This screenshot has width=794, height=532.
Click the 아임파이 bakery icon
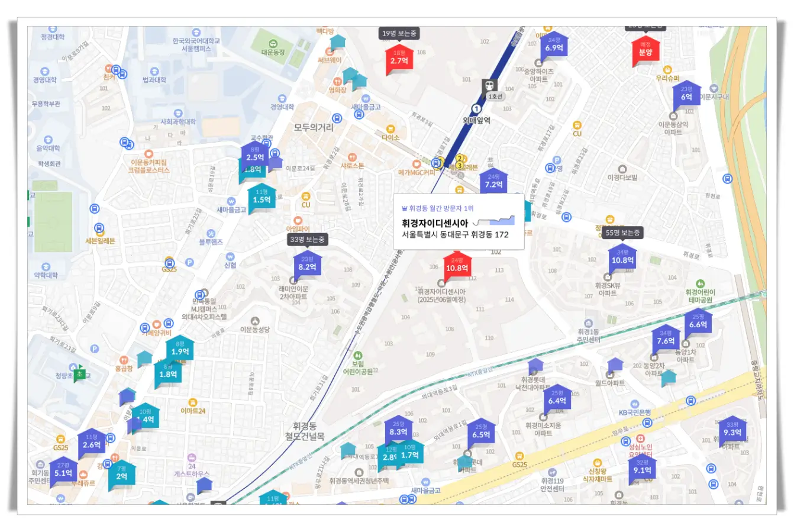pyautogui.click(x=297, y=220)
